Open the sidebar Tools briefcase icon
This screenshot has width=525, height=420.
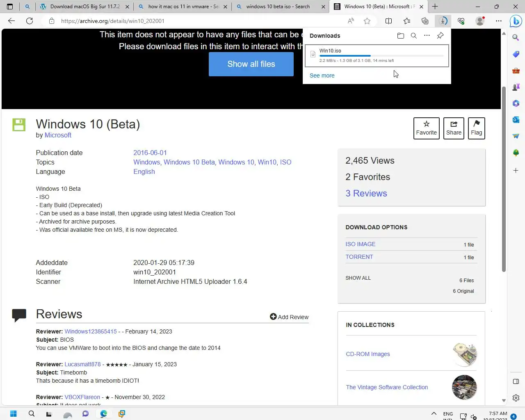[516, 71]
